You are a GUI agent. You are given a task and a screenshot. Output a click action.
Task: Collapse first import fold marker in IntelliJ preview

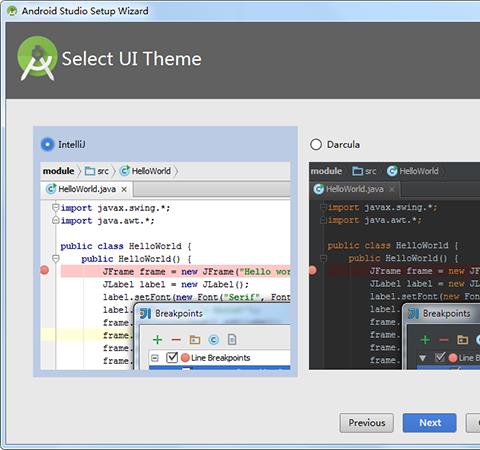(56, 208)
